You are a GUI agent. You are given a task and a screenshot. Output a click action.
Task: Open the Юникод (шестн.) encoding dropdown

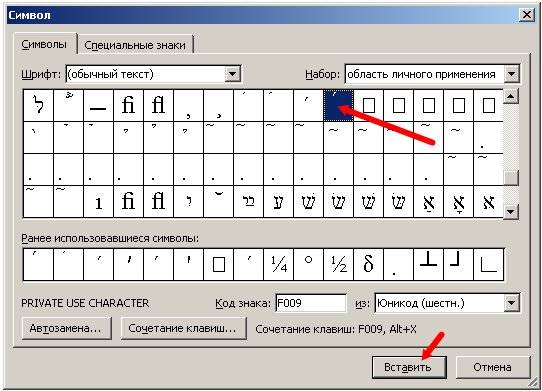[x=512, y=303]
